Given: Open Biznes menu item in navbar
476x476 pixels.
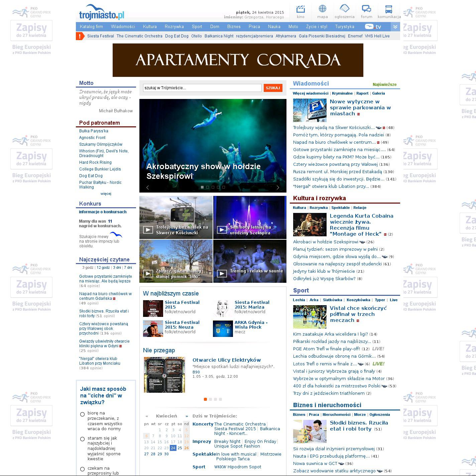Looking at the screenshot, I should coord(234,27).
